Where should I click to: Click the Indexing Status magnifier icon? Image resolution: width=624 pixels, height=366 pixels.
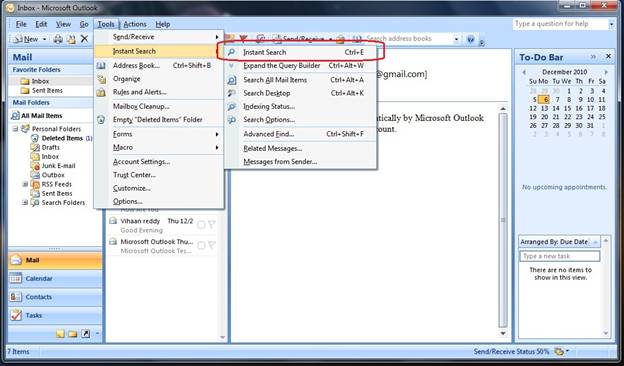coord(232,107)
